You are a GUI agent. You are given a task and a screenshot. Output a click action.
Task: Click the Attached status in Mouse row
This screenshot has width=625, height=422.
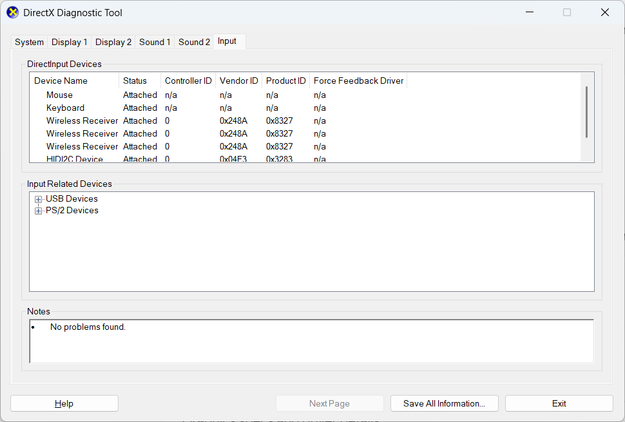[140, 95]
